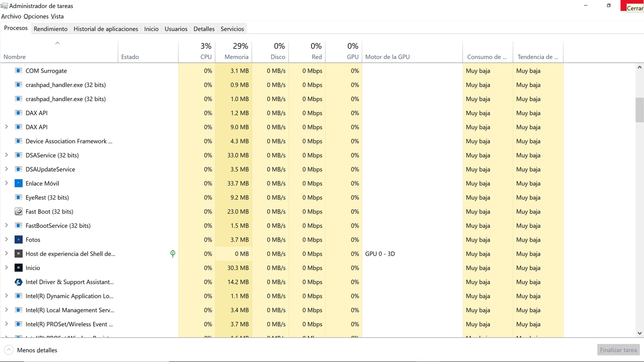
Task: Click the scrollbar up arrow
Action: (x=639, y=67)
